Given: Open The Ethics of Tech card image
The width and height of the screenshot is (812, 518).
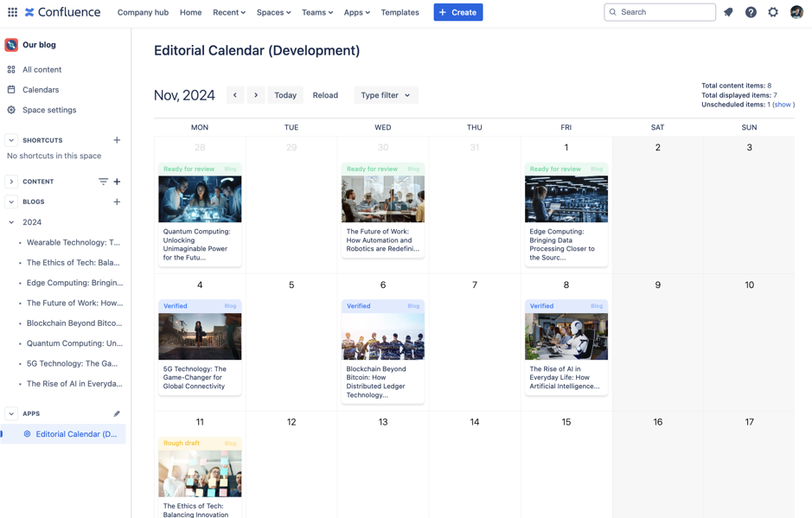Looking at the screenshot, I should coord(200,473).
